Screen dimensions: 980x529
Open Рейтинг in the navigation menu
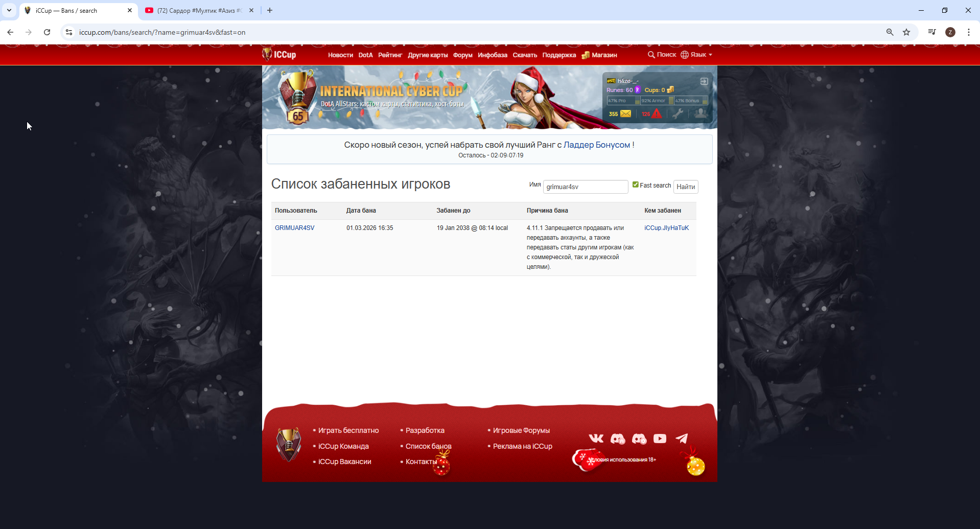coord(390,55)
